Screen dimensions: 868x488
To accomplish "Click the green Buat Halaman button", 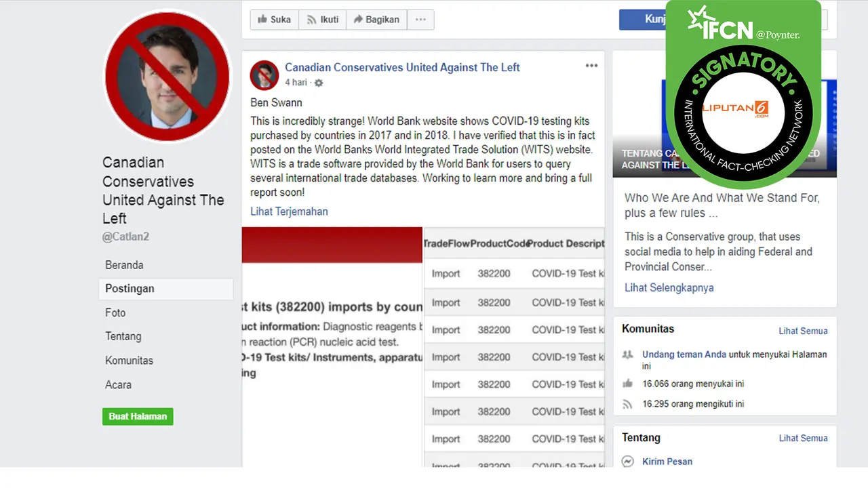I will coord(138,416).
